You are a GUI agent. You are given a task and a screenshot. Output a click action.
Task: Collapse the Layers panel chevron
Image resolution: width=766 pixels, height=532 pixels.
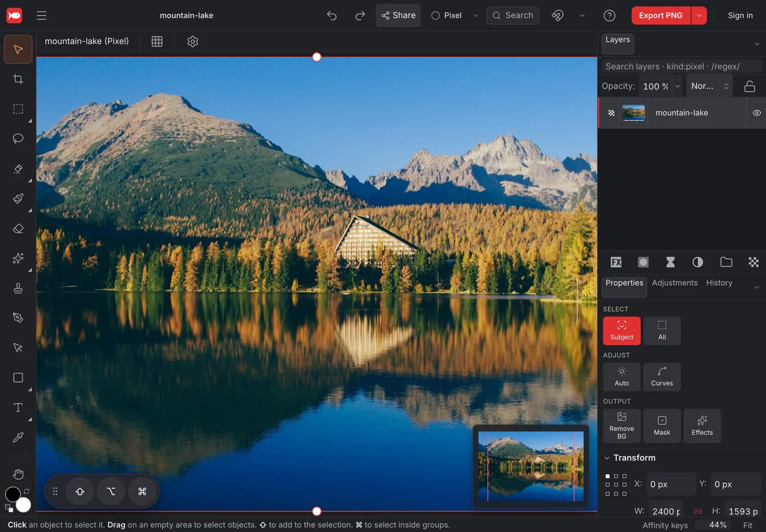(756, 44)
